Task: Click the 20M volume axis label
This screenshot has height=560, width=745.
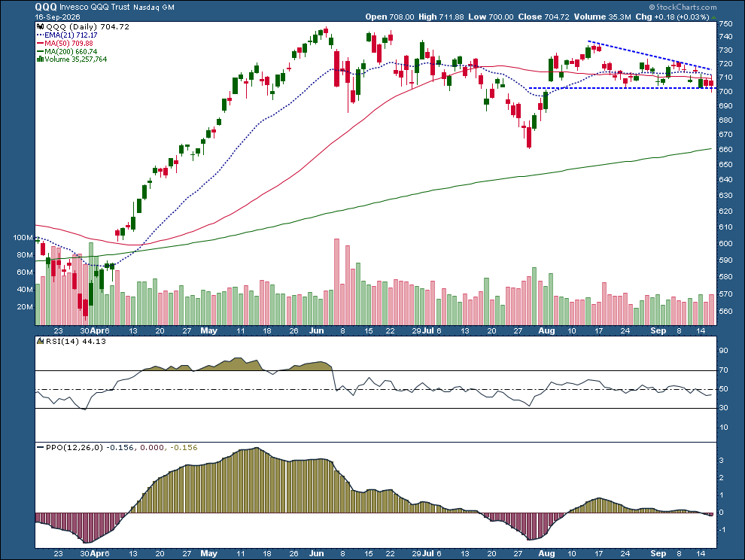Action: pyautogui.click(x=25, y=307)
